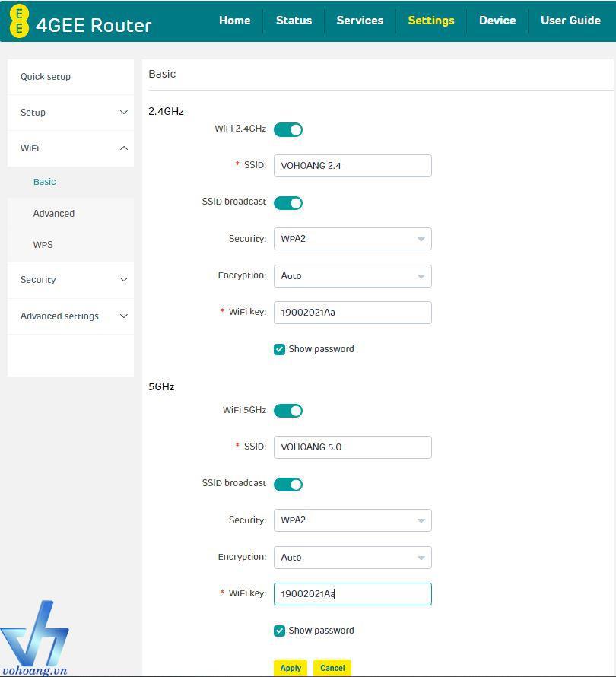Image resolution: width=616 pixels, height=677 pixels.
Task: Expand the Advanced settings section
Action: pos(71,316)
